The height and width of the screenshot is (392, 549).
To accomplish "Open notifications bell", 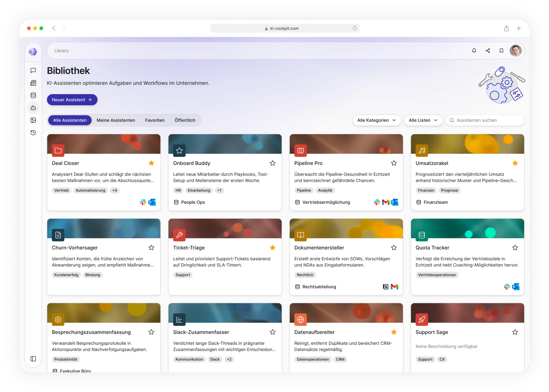I will point(474,51).
